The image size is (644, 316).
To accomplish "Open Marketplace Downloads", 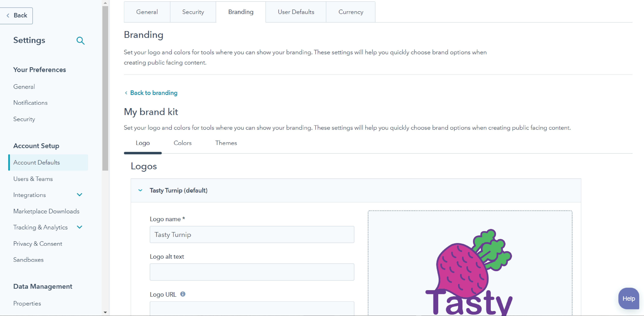I will pyautogui.click(x=46, y=211).
